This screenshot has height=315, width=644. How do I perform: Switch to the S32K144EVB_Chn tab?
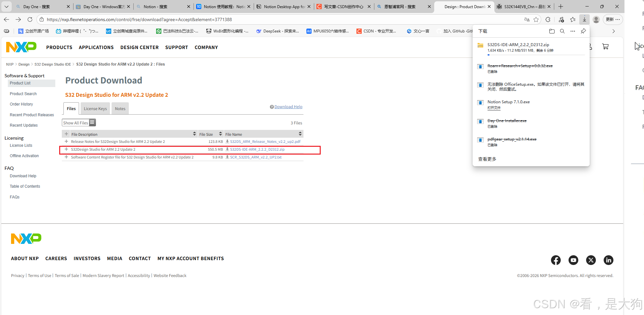point(524,6)
